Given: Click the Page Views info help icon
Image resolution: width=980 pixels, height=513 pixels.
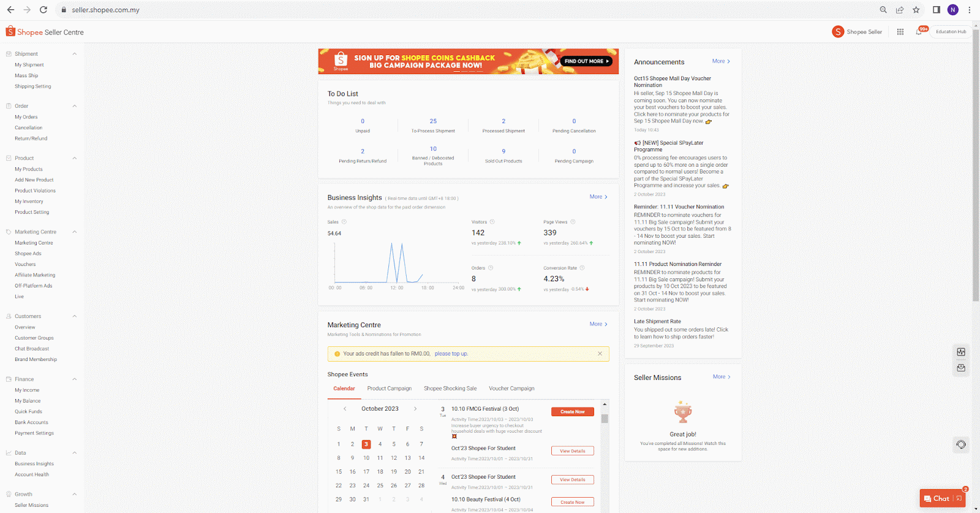Looking at the screenshot, I should [573, 222].
